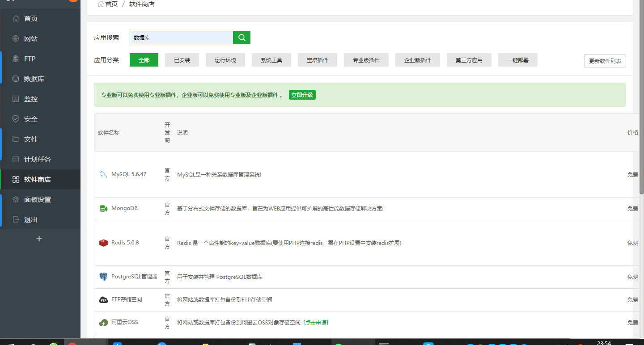The height and width of the screenshot is (345, 644).
Task: Open the 数据库 database icon in sidebar
Action: (16, 79)
